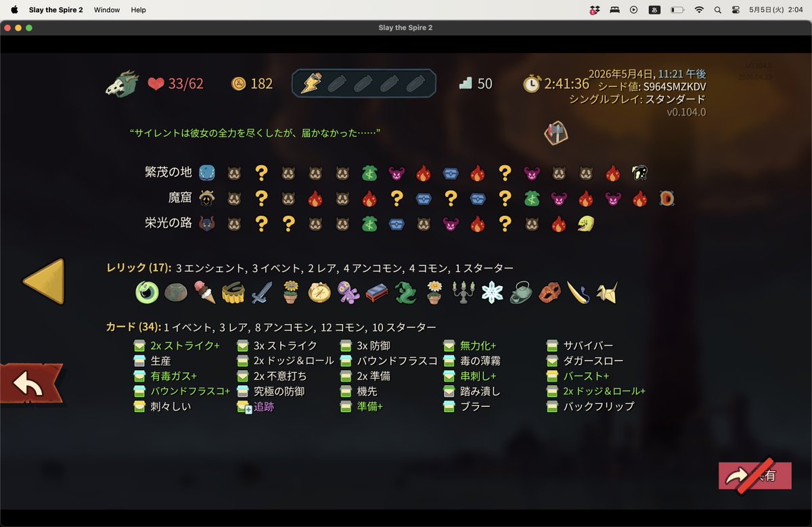Click the horned ancient icon in 栄光の路 row
The width and height of the screenshot is (812, 527).
pyautogui.click(x=207, y=223)
